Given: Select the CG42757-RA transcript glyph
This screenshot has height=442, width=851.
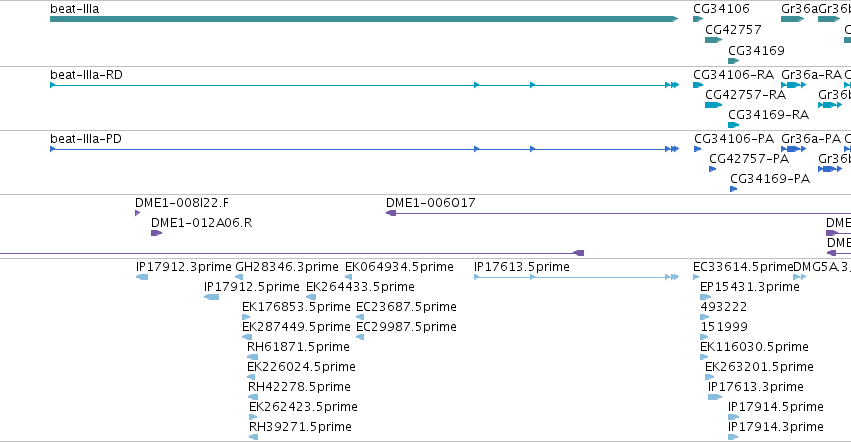Looking at the screenshot, I should (713, 105).
